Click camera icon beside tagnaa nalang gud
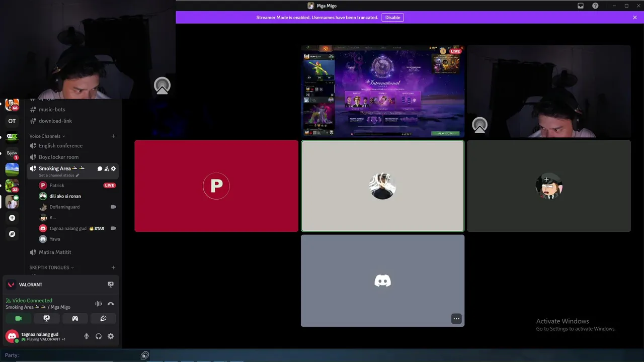The height and width of the screenshot is (362, 644). point(113,228)
